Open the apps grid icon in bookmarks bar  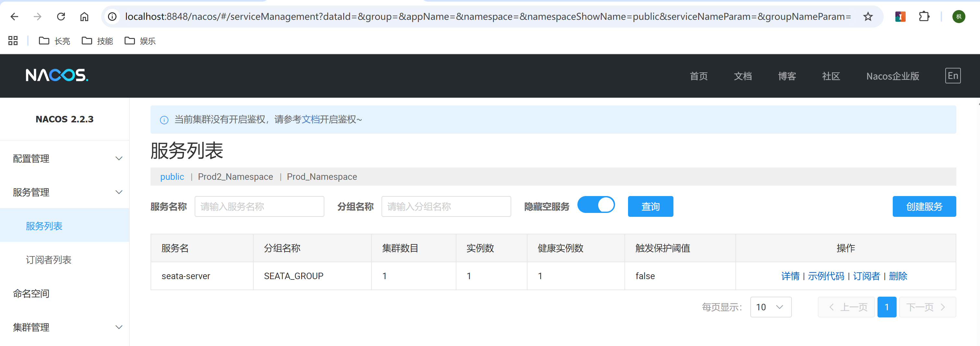pyautogui.click(x=13, y=41)
